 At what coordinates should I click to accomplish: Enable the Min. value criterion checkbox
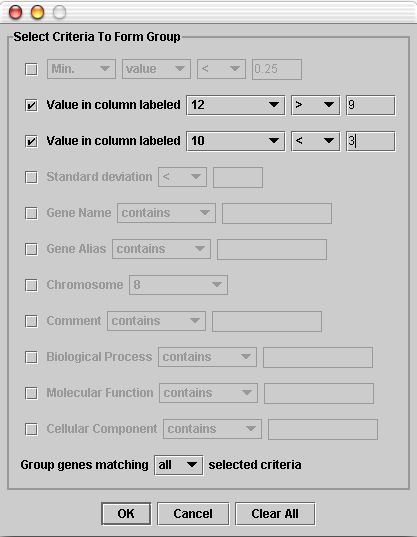[31, 69]
